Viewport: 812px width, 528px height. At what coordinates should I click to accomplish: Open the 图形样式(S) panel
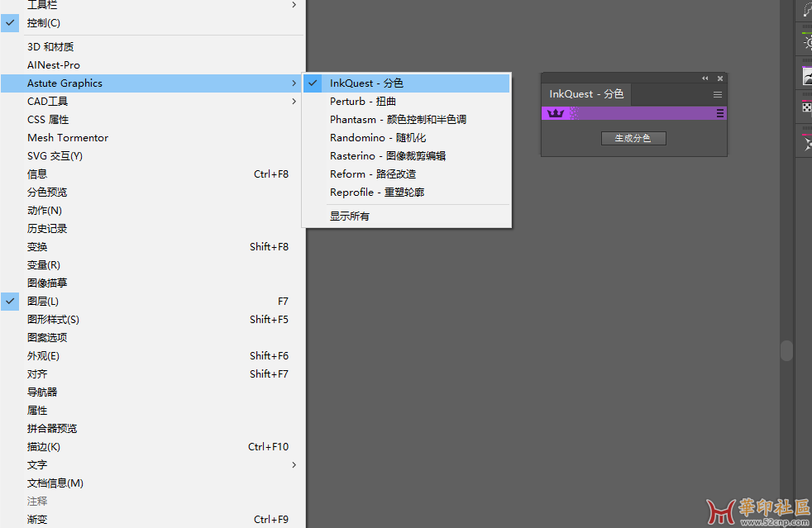tap(152, 320)
